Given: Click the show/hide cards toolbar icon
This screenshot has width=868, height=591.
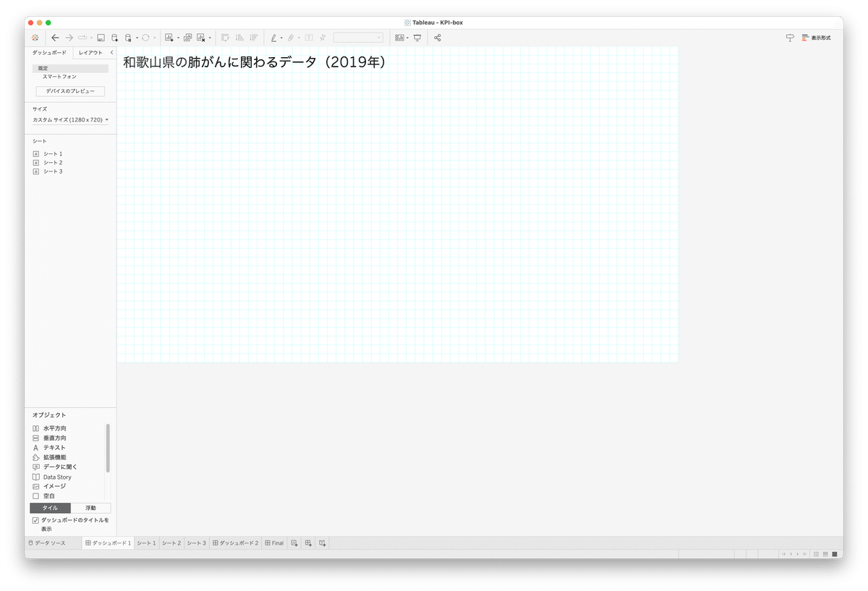Looking at the screenshot, I should tap(399, 38).
